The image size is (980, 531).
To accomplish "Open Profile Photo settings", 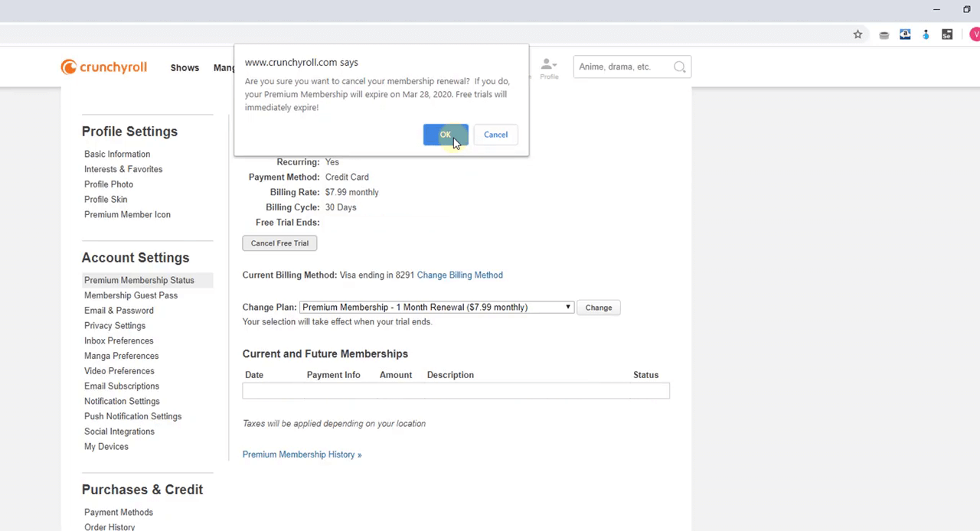I will pos(109,184).
